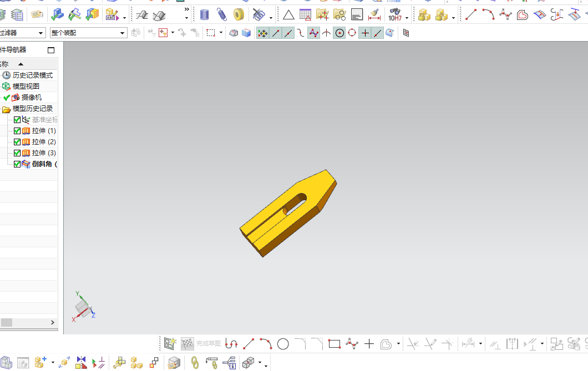Open the 整个装配 selection scope dropdown
The height and width of the screenshot is (371, 588).
pos(122,33)
